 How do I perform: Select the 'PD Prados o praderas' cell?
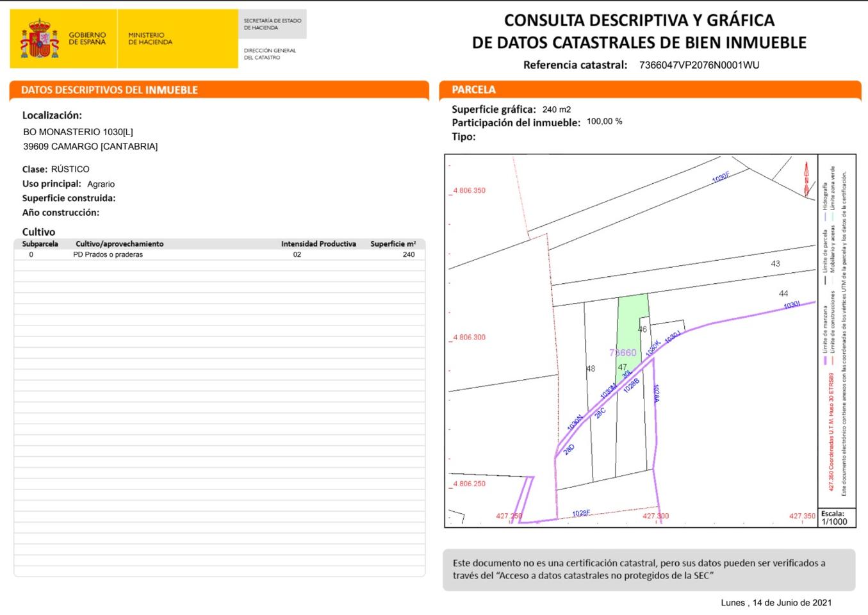tap(108, 254)
